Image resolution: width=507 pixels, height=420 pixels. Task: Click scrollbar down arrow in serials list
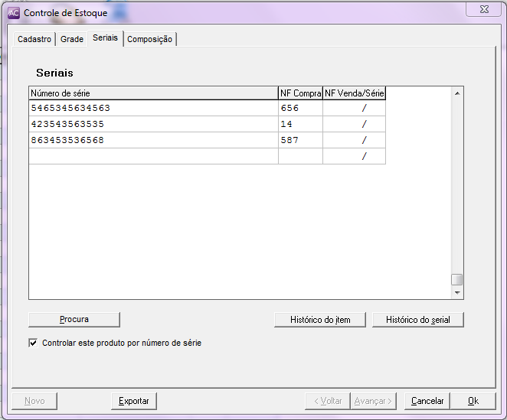(x=457, y=292)
